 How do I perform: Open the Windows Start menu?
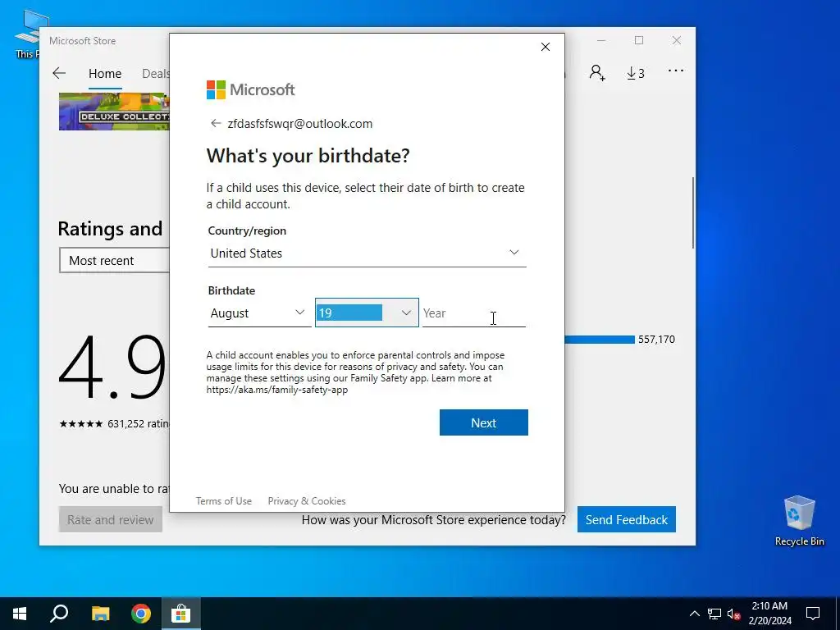coord(20,614)
